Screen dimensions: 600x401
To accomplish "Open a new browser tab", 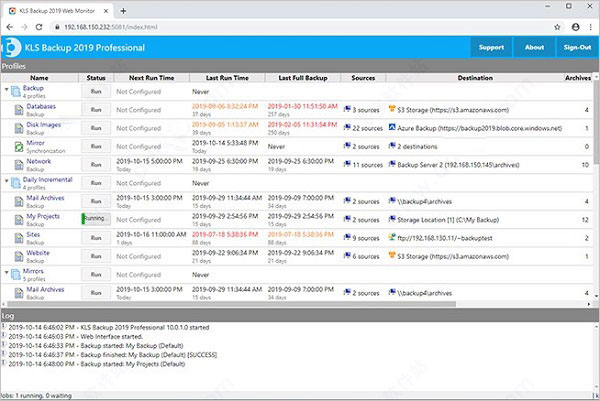I will (123, 11).
